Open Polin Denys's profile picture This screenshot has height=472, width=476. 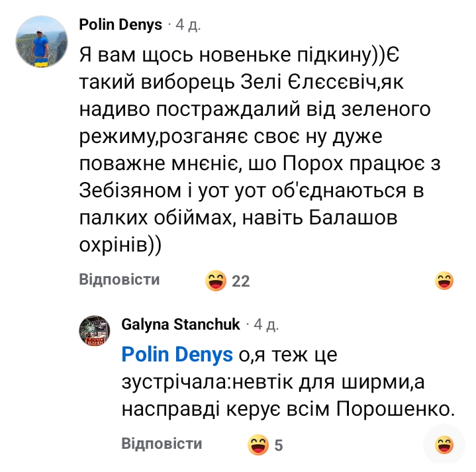(40, 40)
